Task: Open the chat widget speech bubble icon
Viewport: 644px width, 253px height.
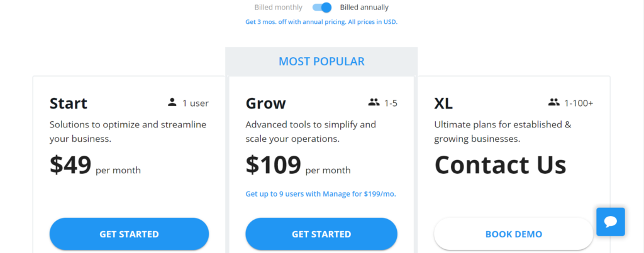Action: (x=610, y=222)
